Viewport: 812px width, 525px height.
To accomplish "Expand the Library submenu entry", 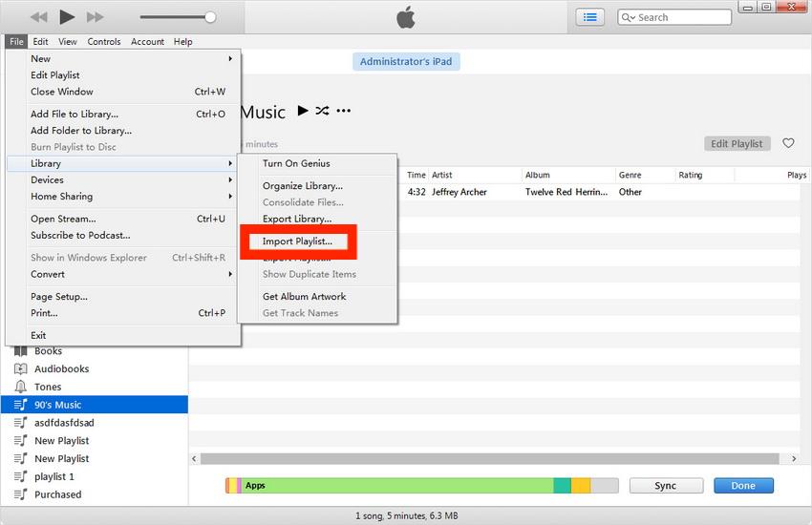I will (123, 163).
